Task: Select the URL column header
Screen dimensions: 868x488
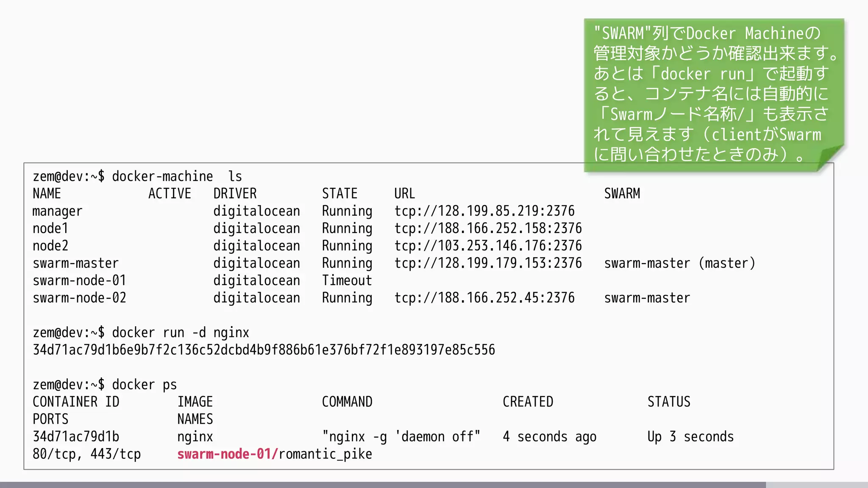Action: (x=404, y=194)
